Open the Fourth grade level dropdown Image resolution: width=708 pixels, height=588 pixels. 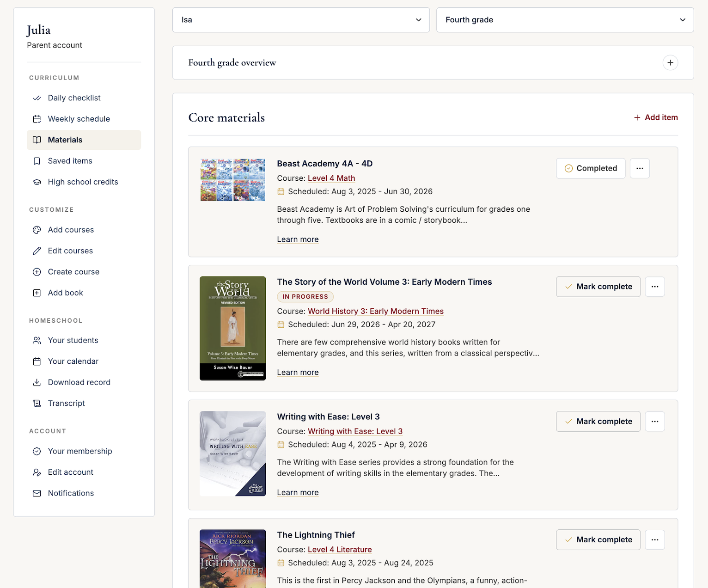pos(565,20)
